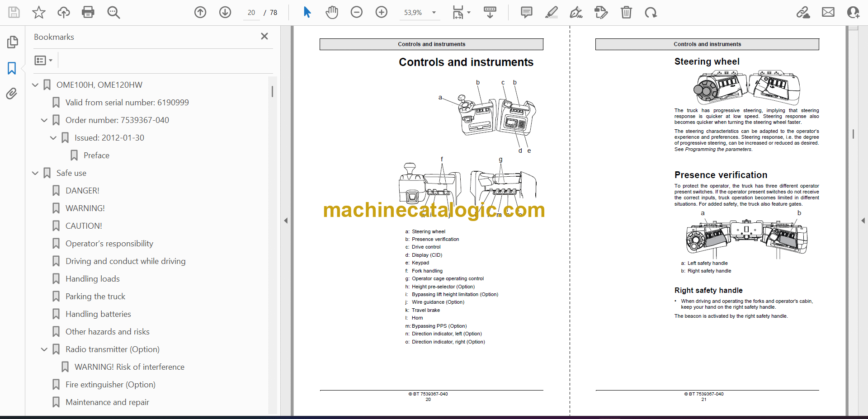This screenshot has width=868, height=419.
Task: Open the Handling batteries bookmark
Action: click(98, 314)
